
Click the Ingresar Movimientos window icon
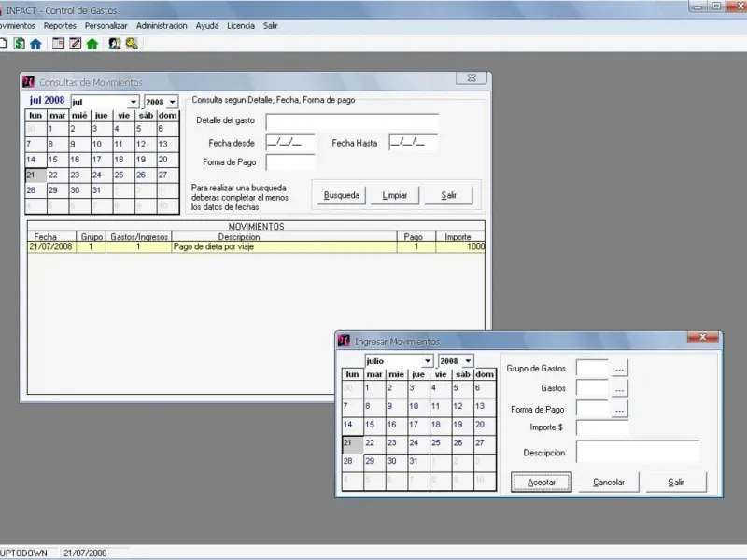click(x=344, y=341)
